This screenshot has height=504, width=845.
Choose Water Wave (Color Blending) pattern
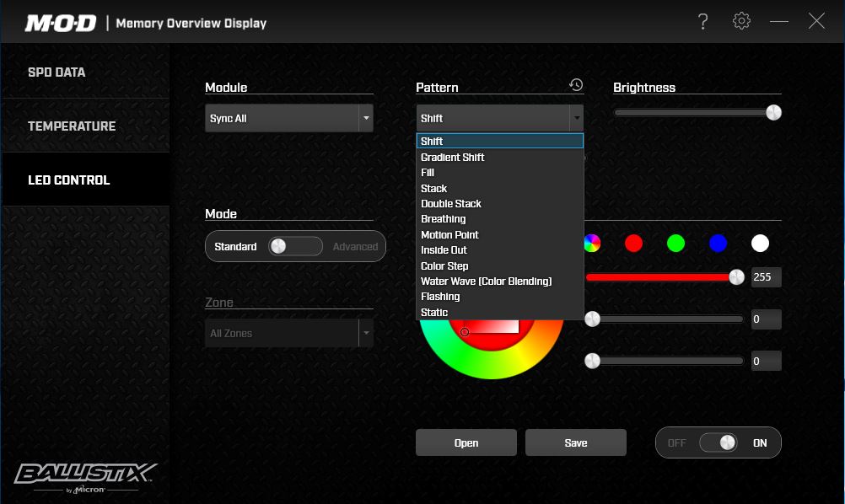[x=499, y=281]
